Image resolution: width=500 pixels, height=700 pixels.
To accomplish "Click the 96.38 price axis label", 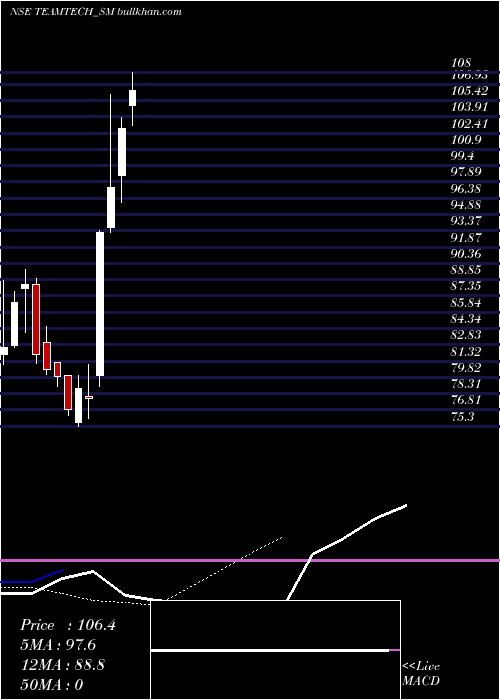I will (x=466, y=189).
